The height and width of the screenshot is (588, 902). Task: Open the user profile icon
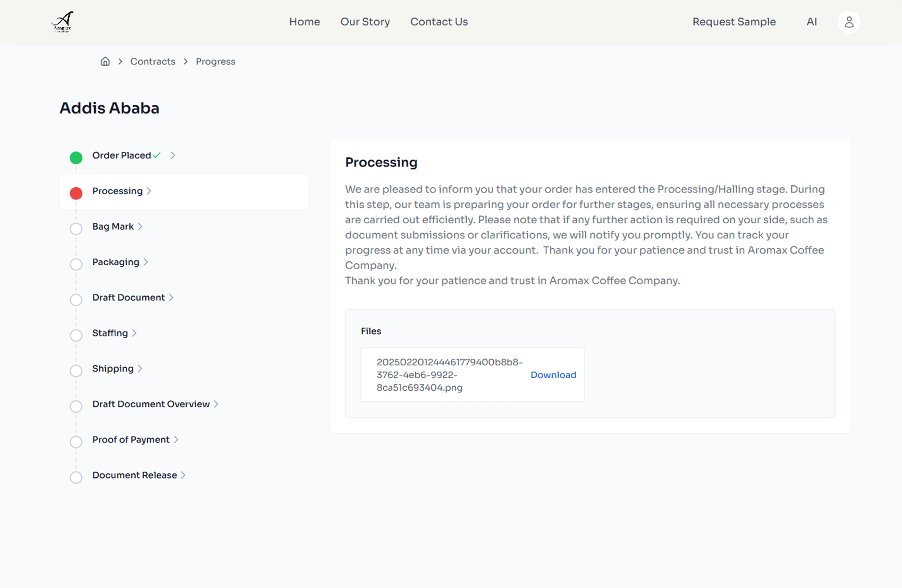[849, 22]
